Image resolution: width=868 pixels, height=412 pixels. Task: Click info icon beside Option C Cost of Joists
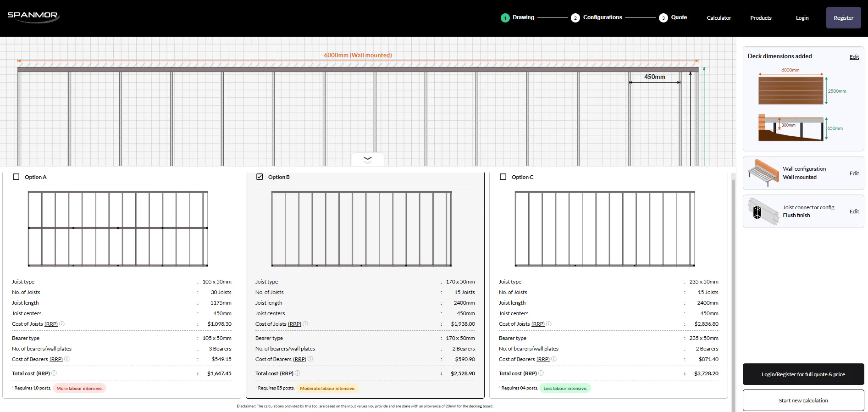point(549,324)
